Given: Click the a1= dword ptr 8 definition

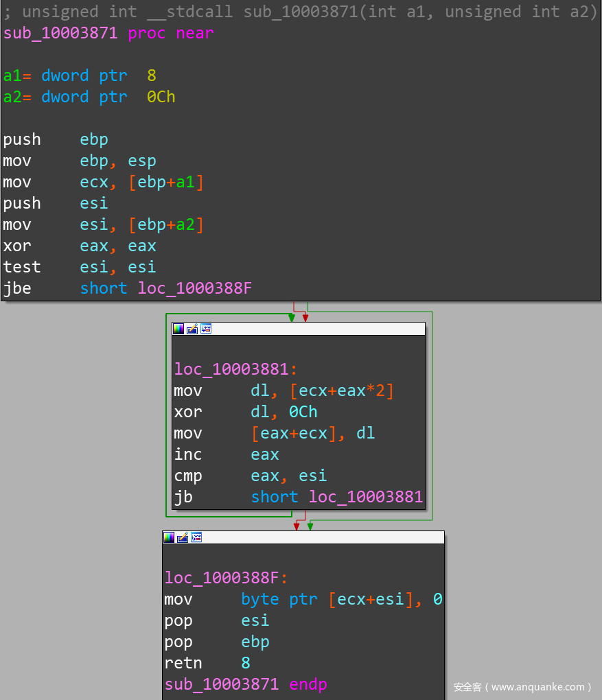Looking at the screenshot, I should [x=80, y=75].
